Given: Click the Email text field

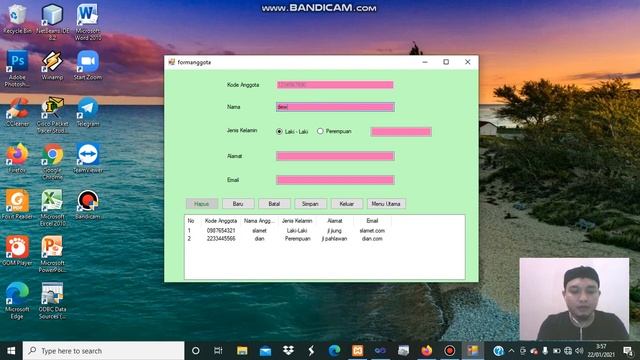Looking at the screenshot, I should point(335,180).
